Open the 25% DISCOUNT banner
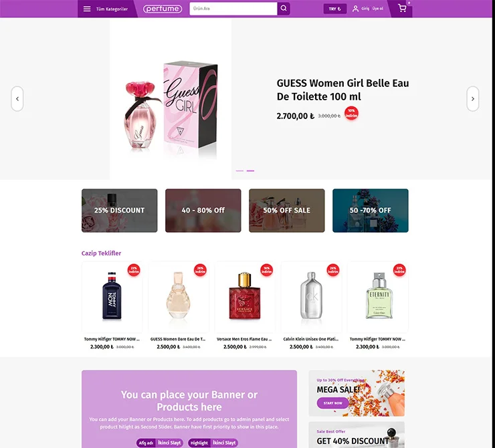Screen dimensions: 495x448 (x=119, y=211)
